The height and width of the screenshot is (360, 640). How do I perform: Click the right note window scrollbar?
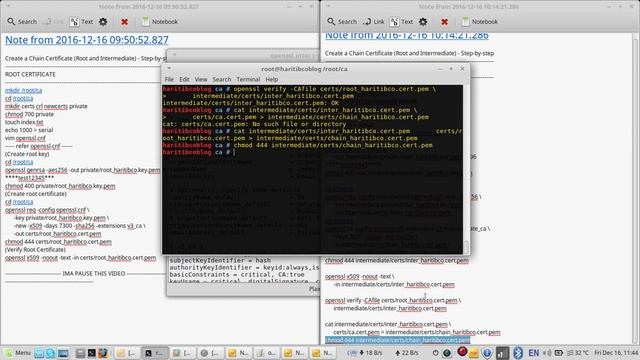pyautogui.click(x=636, y=188)
